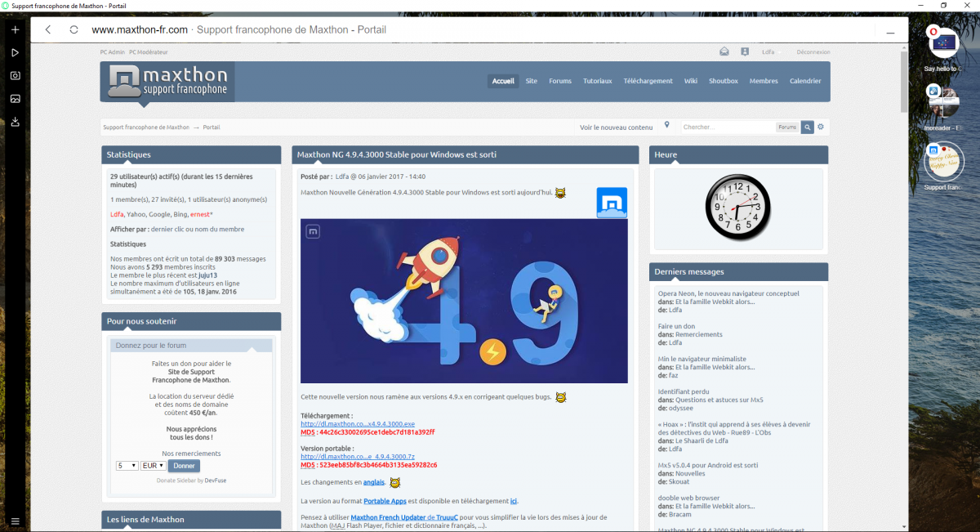Screen dimensions: 980x532
Task: Select the Accueil navigation tab
Action: (503, 81)
